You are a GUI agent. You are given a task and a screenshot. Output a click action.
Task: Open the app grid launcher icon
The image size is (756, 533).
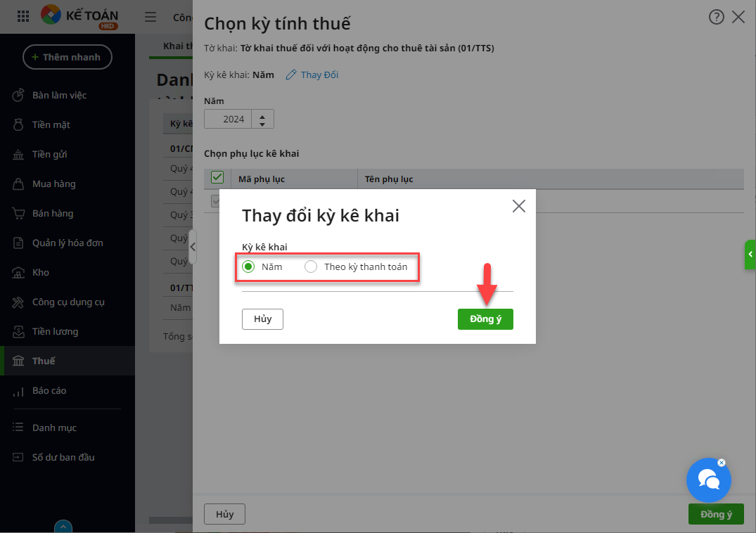[x=23, y=16]
